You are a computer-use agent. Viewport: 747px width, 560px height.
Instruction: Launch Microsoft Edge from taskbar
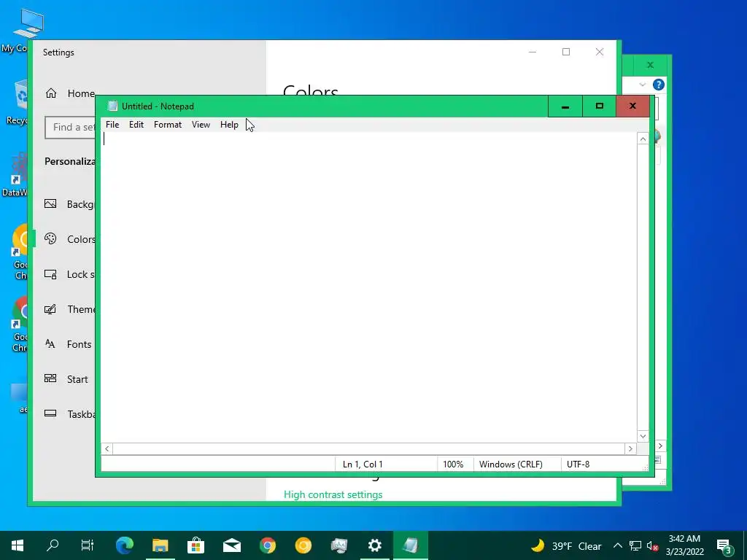(x=125, y=545)
